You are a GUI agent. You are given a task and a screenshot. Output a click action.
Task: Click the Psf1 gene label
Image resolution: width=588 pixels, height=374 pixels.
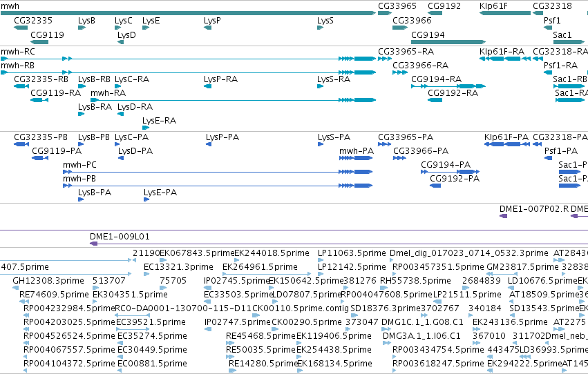tap(552, 21)
